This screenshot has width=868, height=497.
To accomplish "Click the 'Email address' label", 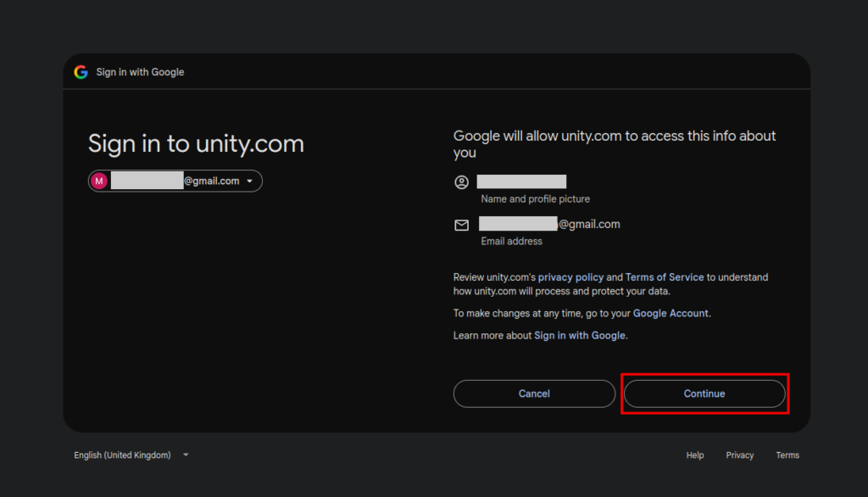I will pos(511,241).
